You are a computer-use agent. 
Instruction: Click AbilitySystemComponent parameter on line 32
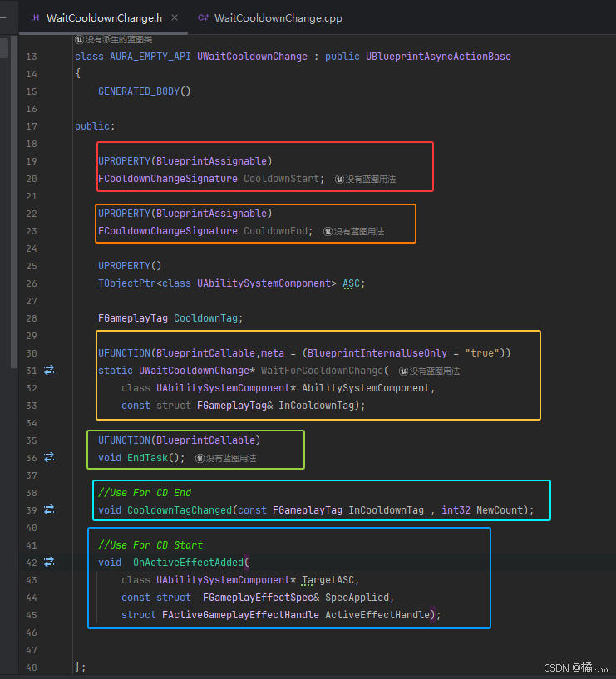pos(366,388)
